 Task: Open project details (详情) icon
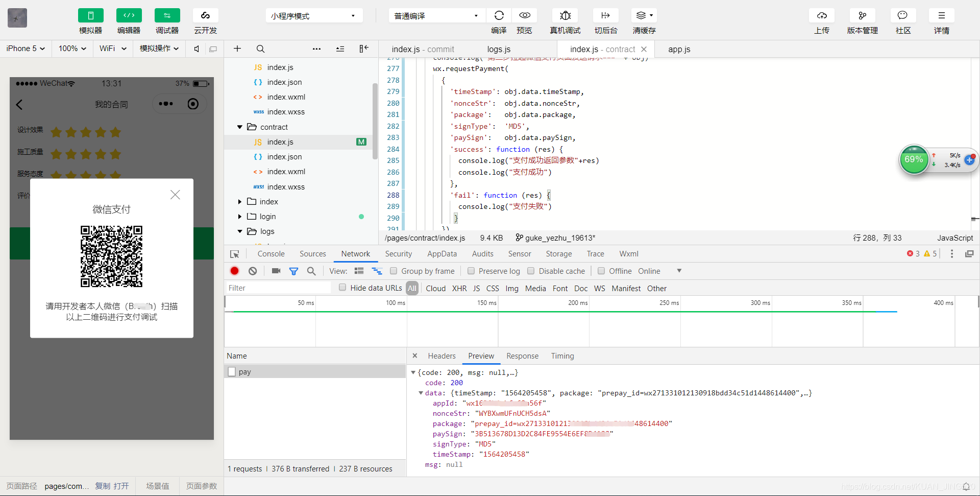(x=942, y=15)
